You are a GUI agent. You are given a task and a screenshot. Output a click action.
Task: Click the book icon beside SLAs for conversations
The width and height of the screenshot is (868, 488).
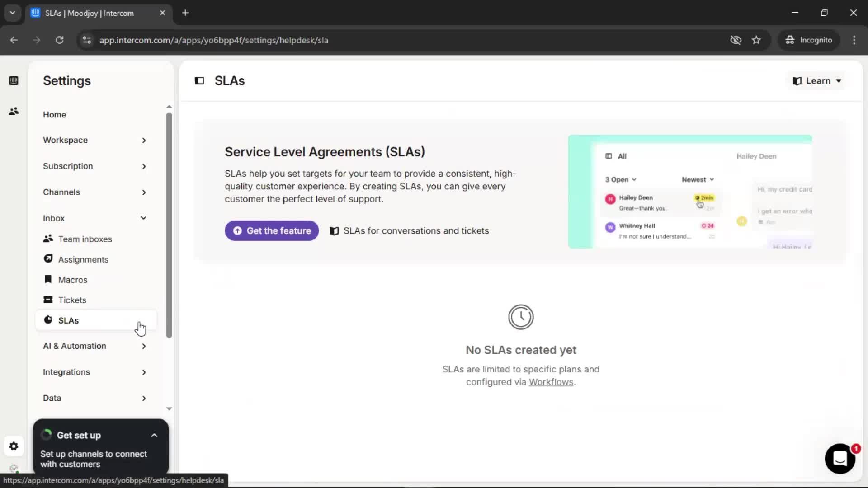334,231
